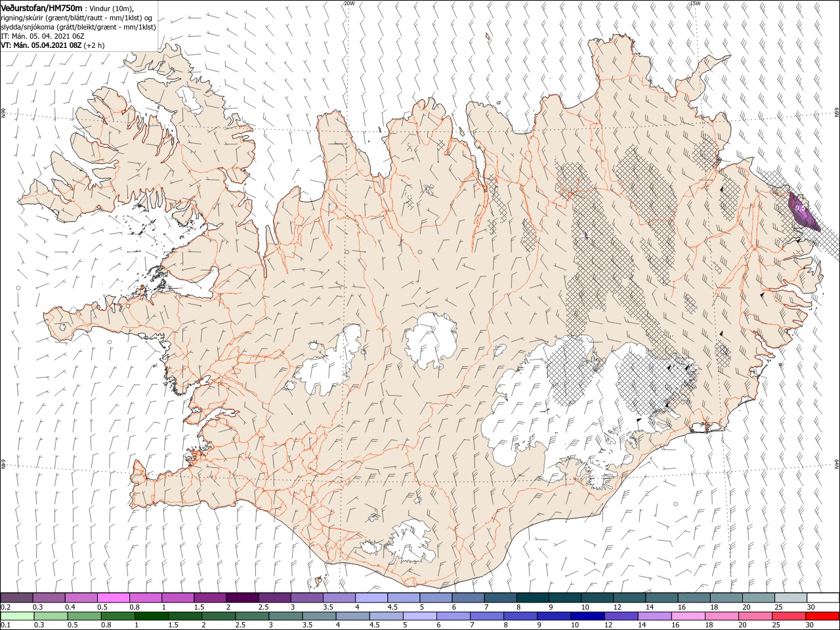840x630 pixels.
Task: Click the 30 value in rain legend
Action: [808, 625]
